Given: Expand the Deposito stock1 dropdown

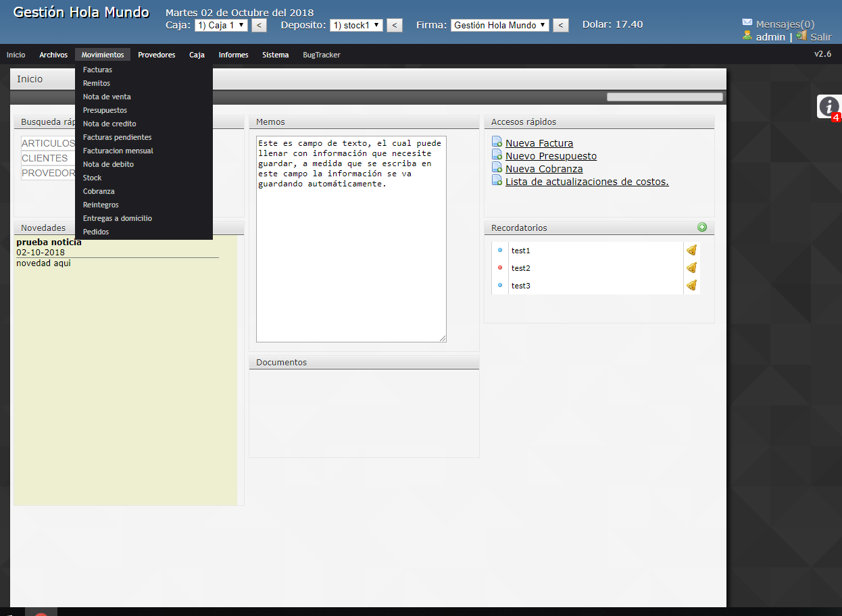Looking at the screenshot, I should pyautogui.click(x=357, y=25).
